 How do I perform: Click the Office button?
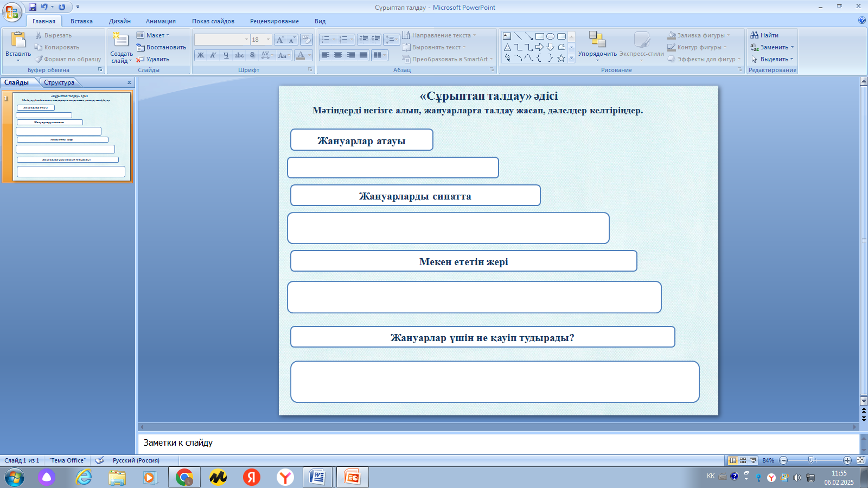(12, 12)
